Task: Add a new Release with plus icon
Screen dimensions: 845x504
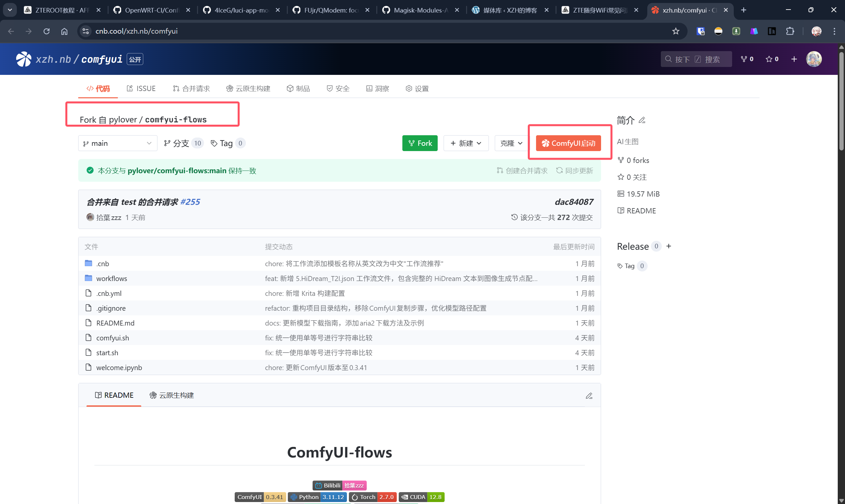Action: 669,246
